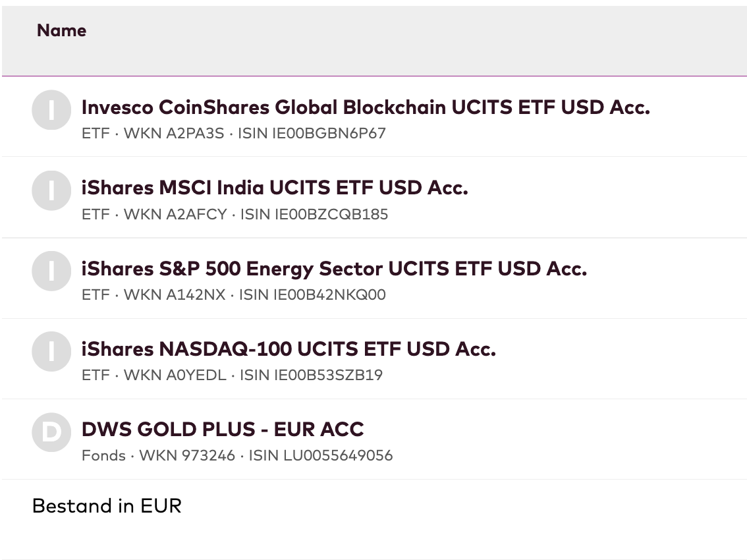
Task: Select the icon next to iShares S&P 500 Energy
Action: (51, 271)
